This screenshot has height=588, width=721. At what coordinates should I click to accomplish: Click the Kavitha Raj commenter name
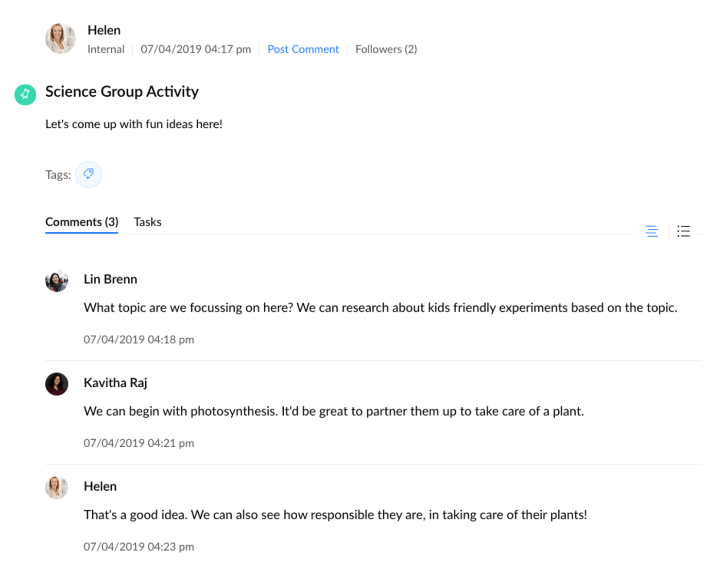tap(115, 383)
